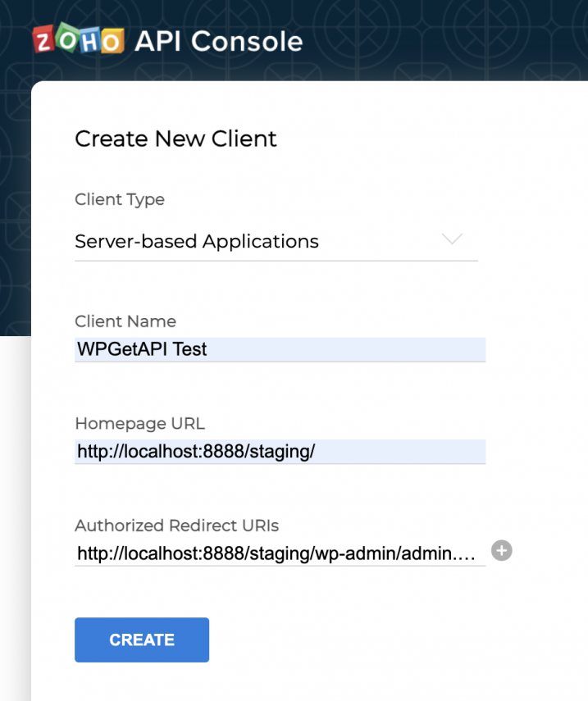Click the Server-based Applications selected value
This screenshot has width=588, height=701.
tap(196, 241)
